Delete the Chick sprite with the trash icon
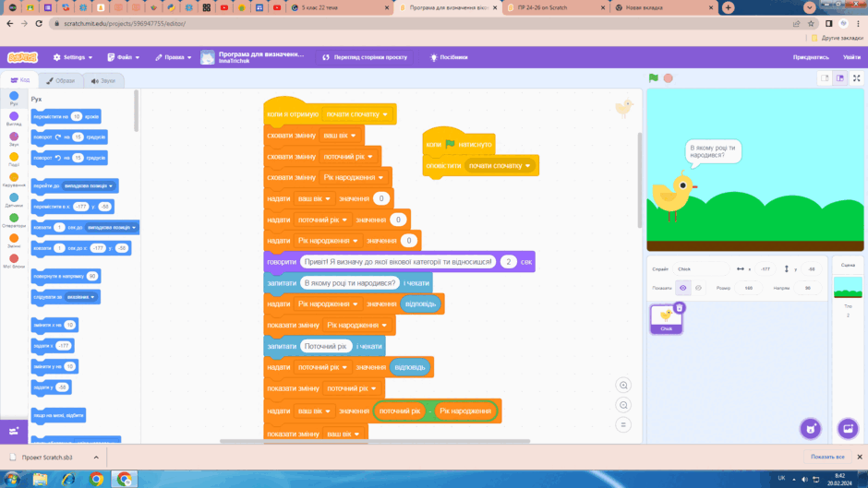Screen dimensions: 868x488 (680, 307)
